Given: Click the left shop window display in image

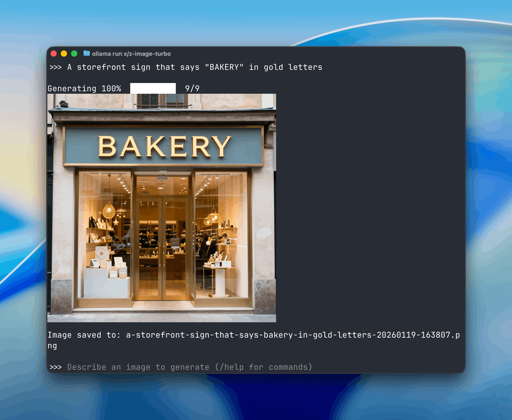Looking at the screenshot, I should [x=105, y=235].
